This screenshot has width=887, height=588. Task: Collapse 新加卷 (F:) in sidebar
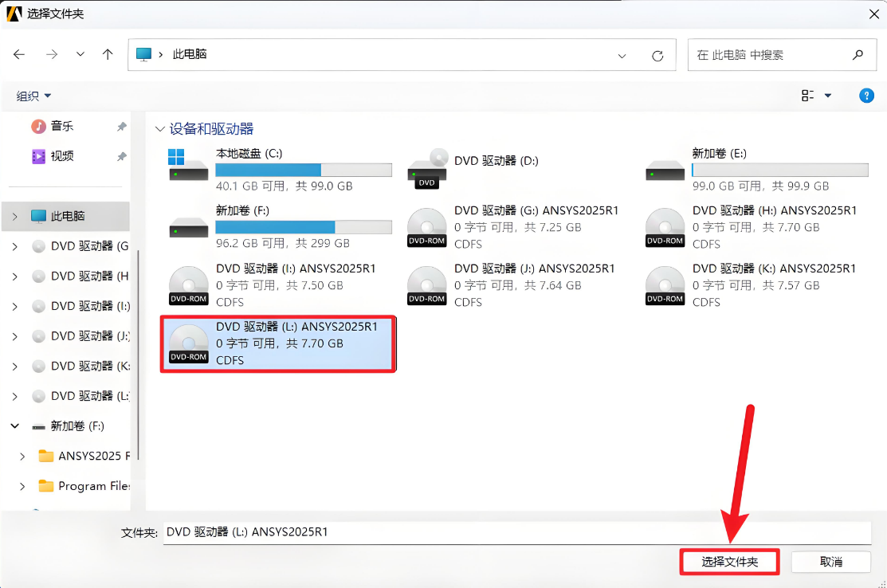14,426
